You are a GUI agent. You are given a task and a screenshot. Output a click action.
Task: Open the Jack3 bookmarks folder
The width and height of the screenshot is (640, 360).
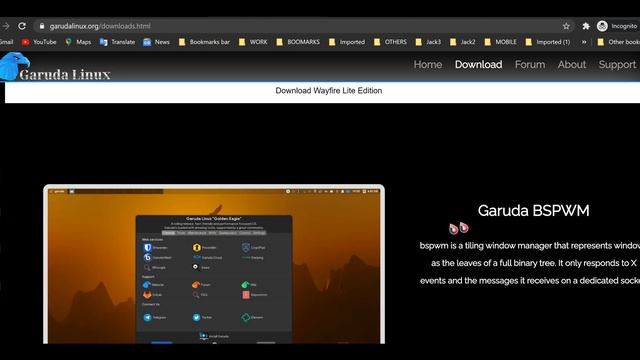[x=428, y=42]
